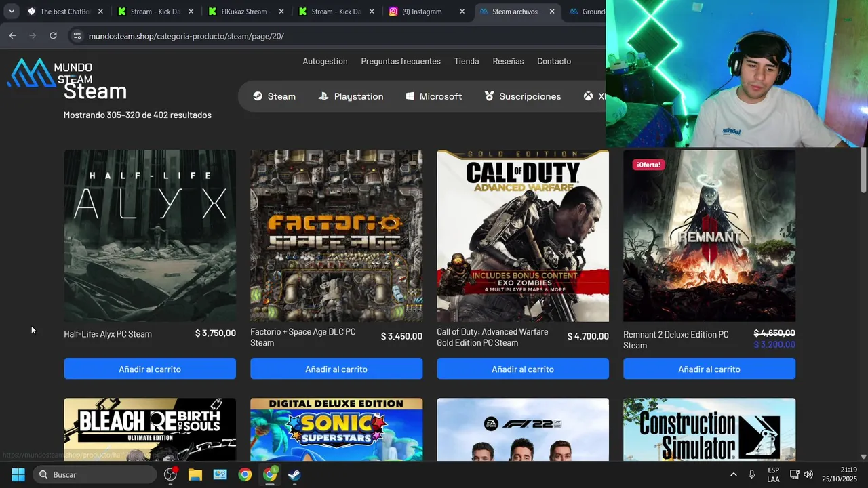The image size is (868, 488).
Task: Click the $ 3.750,00 price text
Action: [x=216, y=333]
